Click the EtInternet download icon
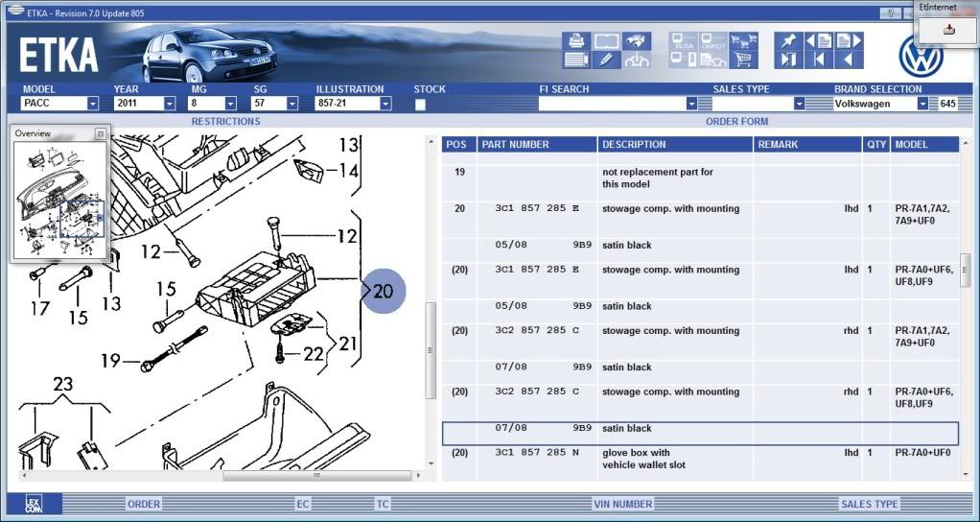Viewport: 980px width, 522px height. point(948,29)
